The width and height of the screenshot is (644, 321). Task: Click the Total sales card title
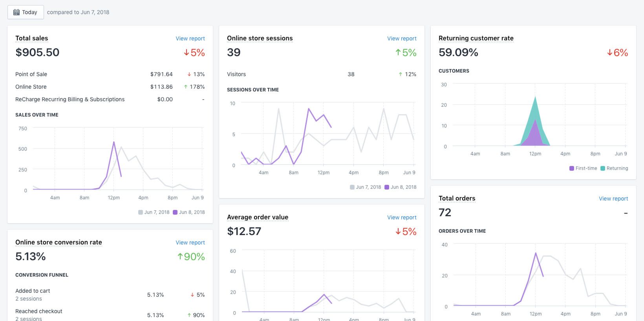point(31,38)
